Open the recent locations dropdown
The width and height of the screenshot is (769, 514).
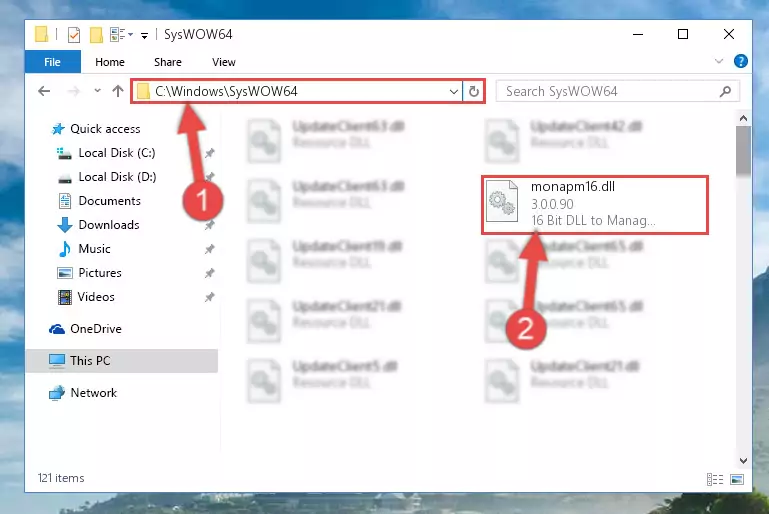[97, 91]
